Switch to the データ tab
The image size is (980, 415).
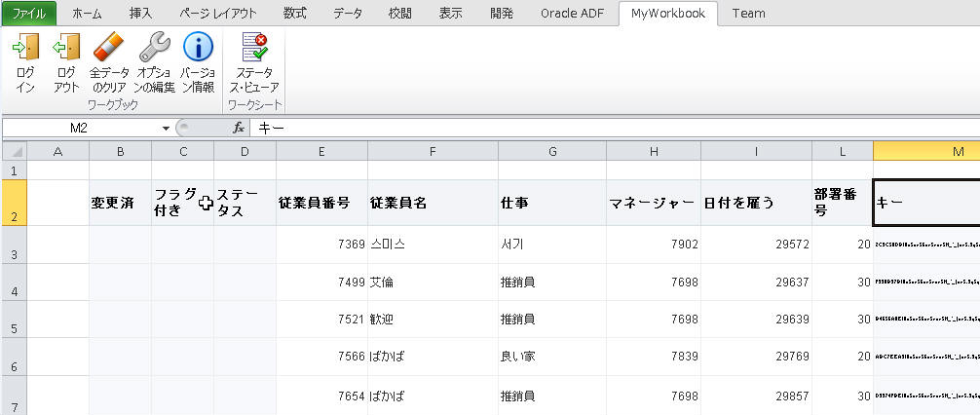pos(348,13)
